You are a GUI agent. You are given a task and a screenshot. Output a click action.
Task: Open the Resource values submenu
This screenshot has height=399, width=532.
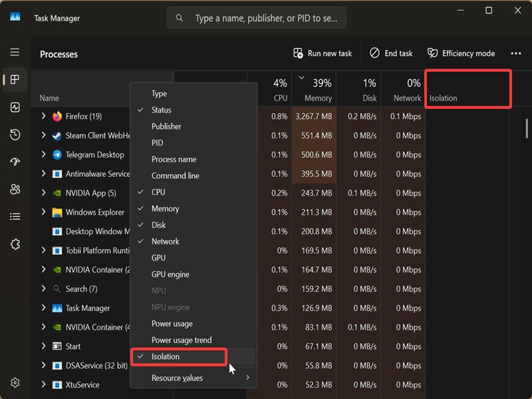point(194,378)
